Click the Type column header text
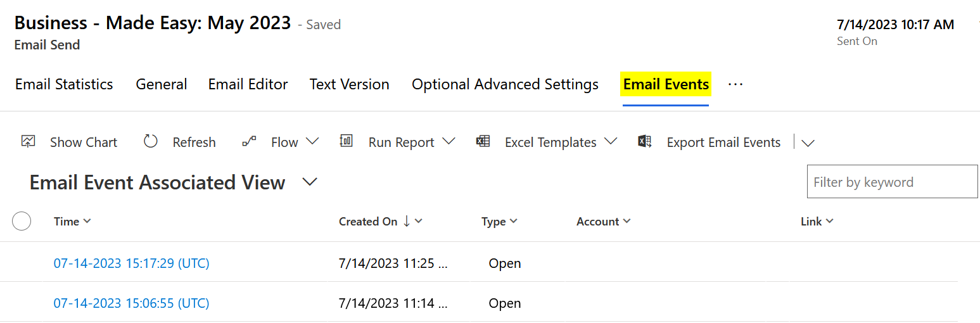Screen dimensions: 980x323 tap(493, 221)
